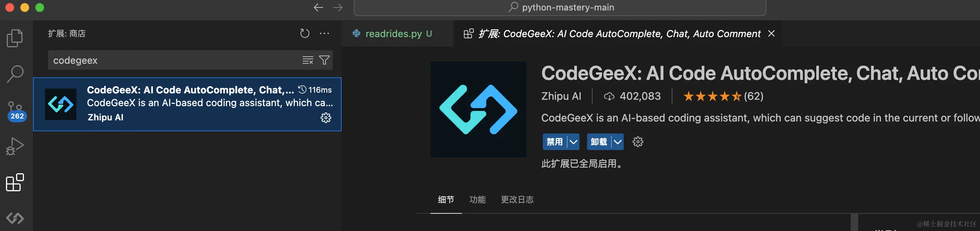The width and height of the screenshot is (980, 231).
Task: Click the Zhipu AI publisher link
Action: [561, 96]
